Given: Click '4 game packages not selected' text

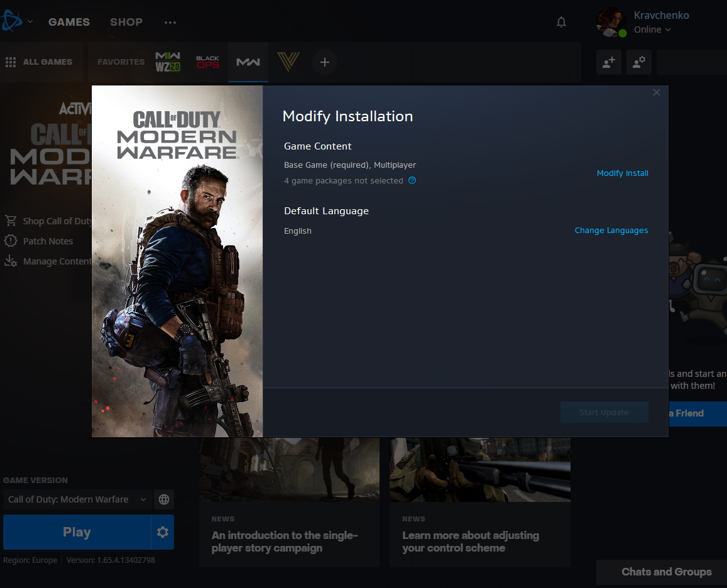Looking at the screenshot, I should click(344, 180).
